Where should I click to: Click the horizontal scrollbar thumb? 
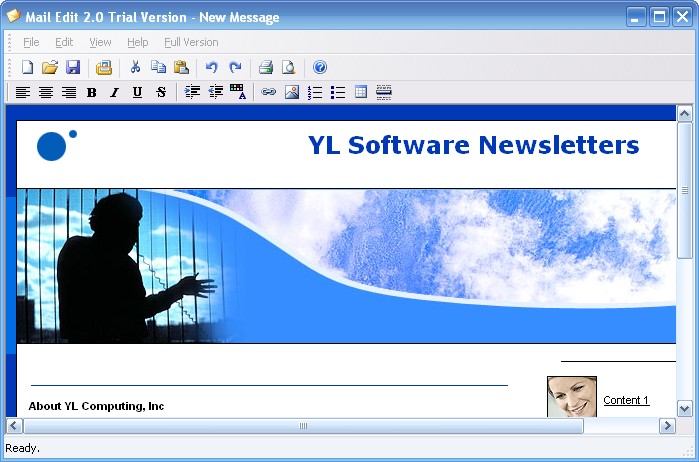(303, 426)
